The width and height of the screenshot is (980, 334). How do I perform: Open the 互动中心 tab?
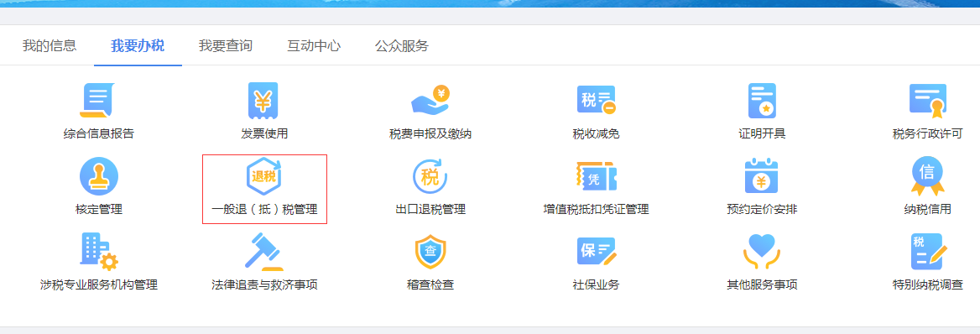(x=314, y=45)
